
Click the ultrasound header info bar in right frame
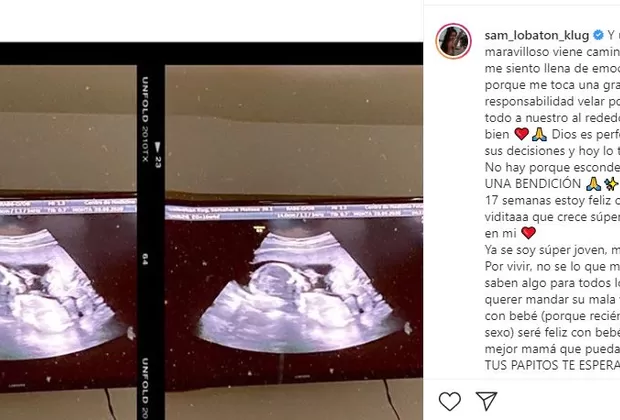pyautogui.click(x=294, y=212)
